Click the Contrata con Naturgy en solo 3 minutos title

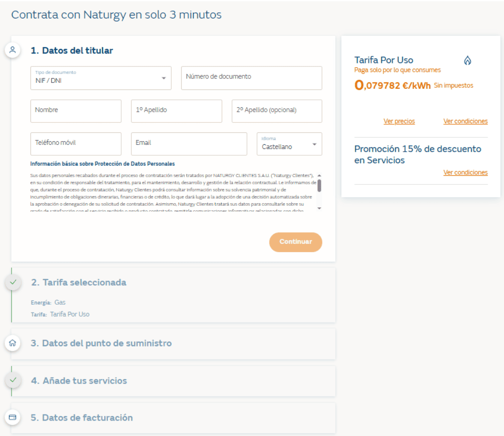tap(116, 15)
